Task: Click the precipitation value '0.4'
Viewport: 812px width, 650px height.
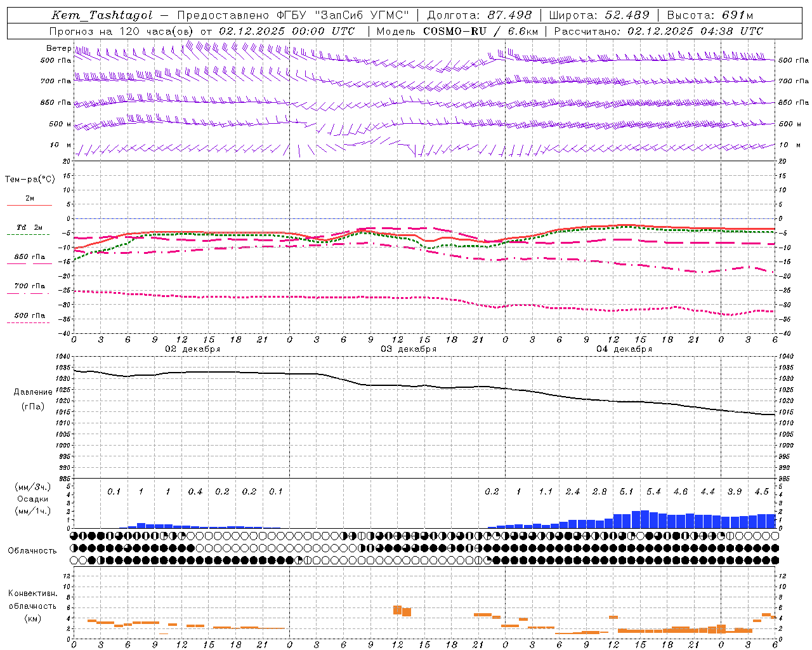Action: (x=195, y=491)
